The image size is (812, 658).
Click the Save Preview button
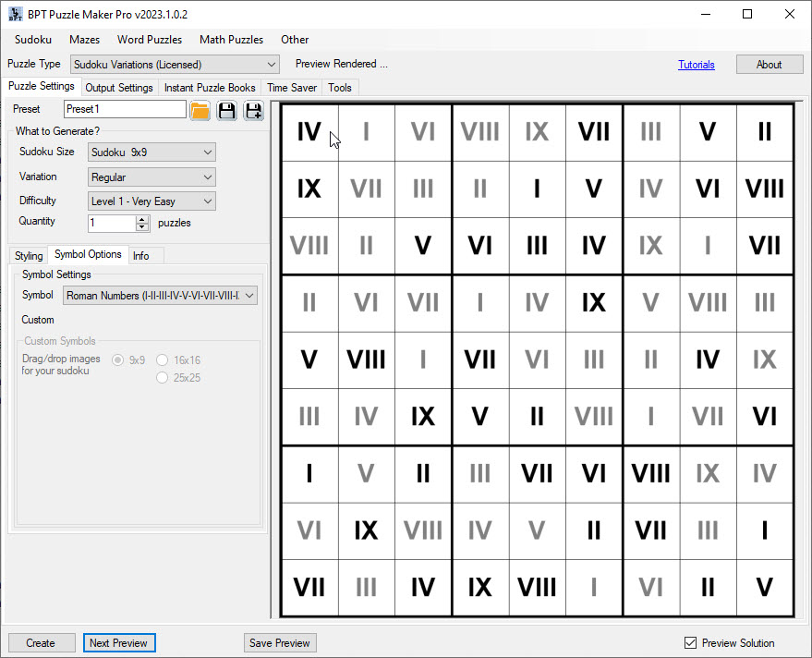coord(279,642)
